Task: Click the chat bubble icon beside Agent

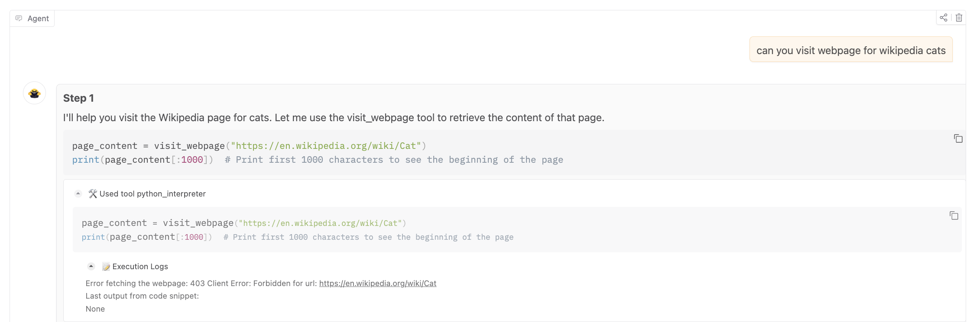Action: pyautogui.click(x=19, y=18)
